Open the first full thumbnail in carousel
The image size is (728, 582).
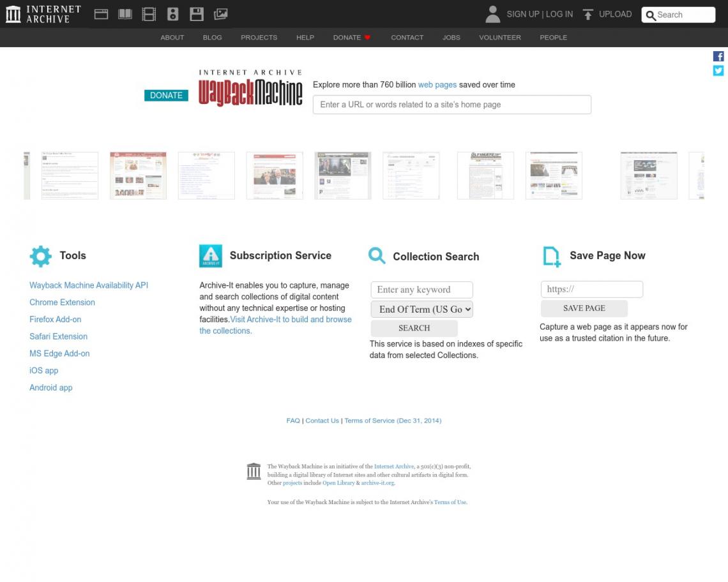point(70,176)
